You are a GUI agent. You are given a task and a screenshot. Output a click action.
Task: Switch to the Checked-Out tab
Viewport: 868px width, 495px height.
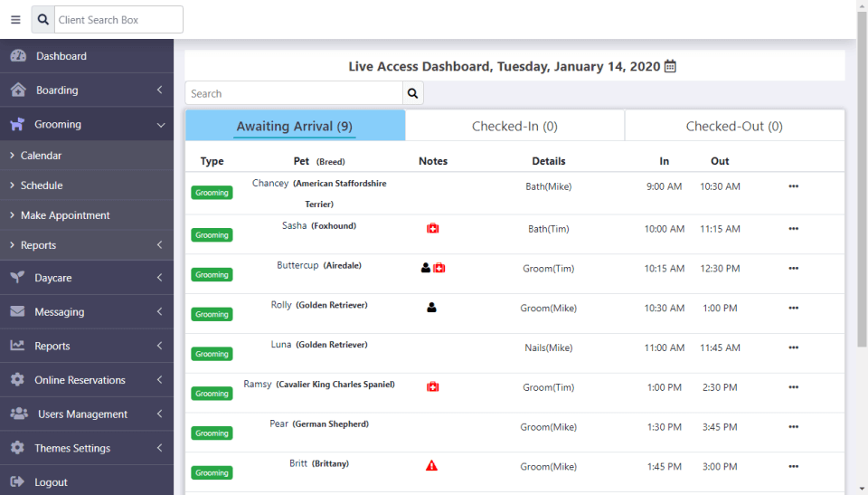click(x=734, y=127)
